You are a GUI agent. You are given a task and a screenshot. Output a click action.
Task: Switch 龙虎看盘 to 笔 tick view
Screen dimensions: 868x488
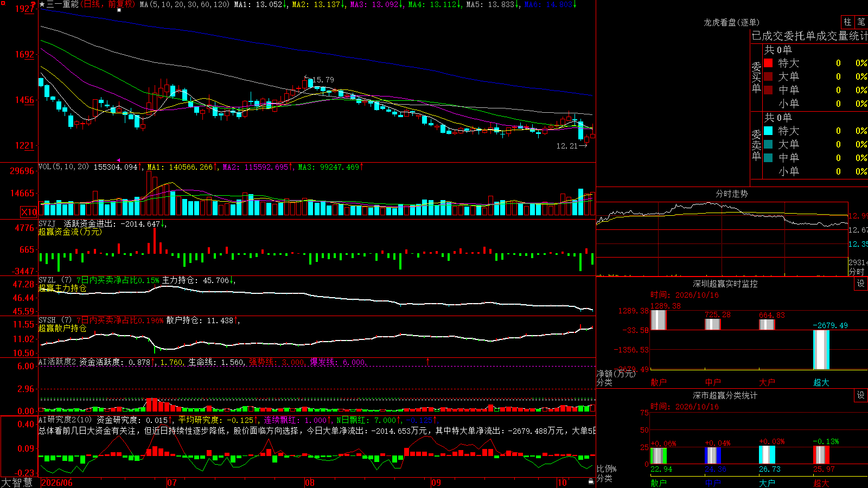861,22
